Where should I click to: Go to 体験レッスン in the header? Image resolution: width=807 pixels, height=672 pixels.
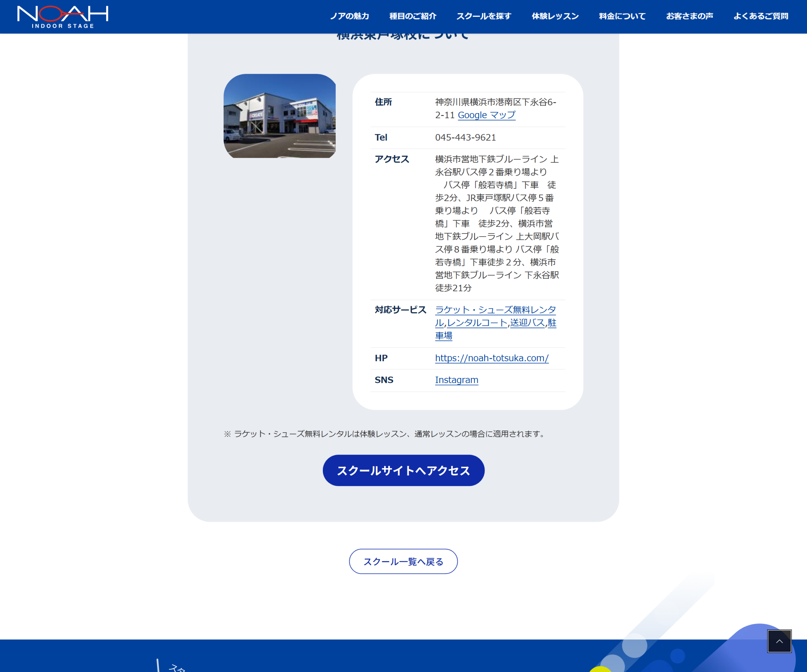point(555,16)
